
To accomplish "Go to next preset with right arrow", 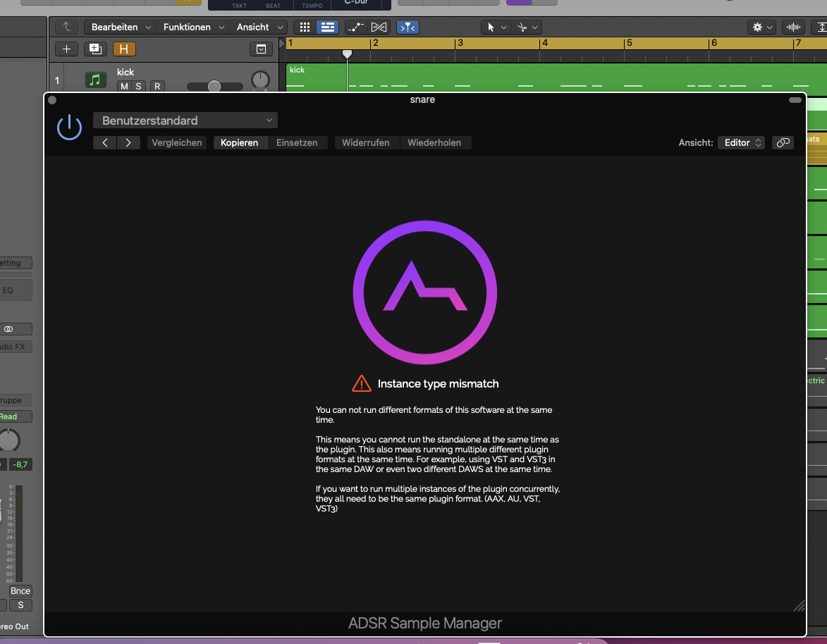I will pyautogui.click(x=128, y=143).
